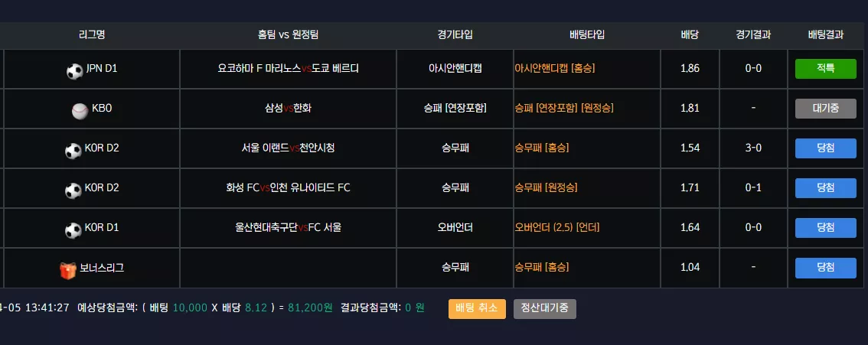Click the 배팅결과 column header
This screenshot has height=345, width=868.
pos(825,35)
